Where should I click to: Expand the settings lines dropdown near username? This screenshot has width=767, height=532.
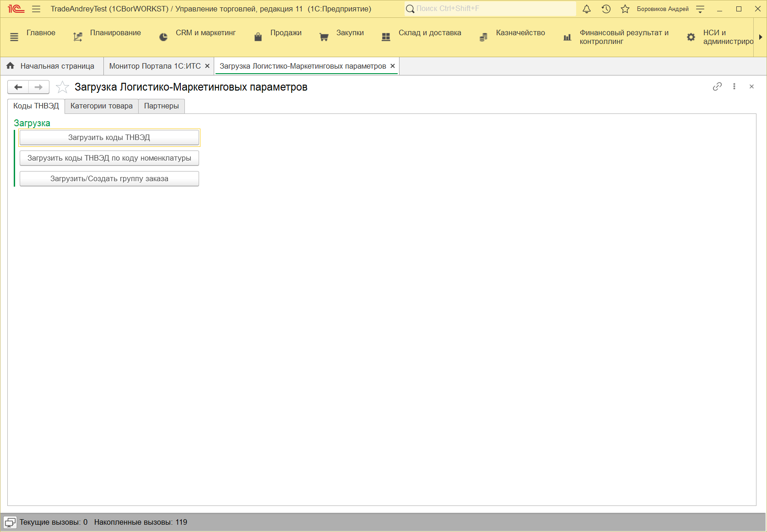coord(700,9)
